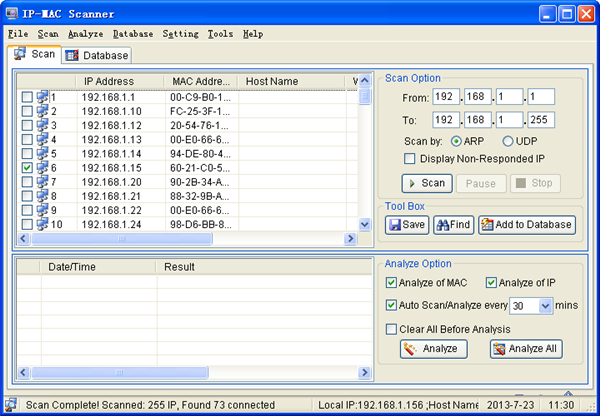
Task: Open the Tools menu
Action: pyautogui.click(x=220, y=34)
